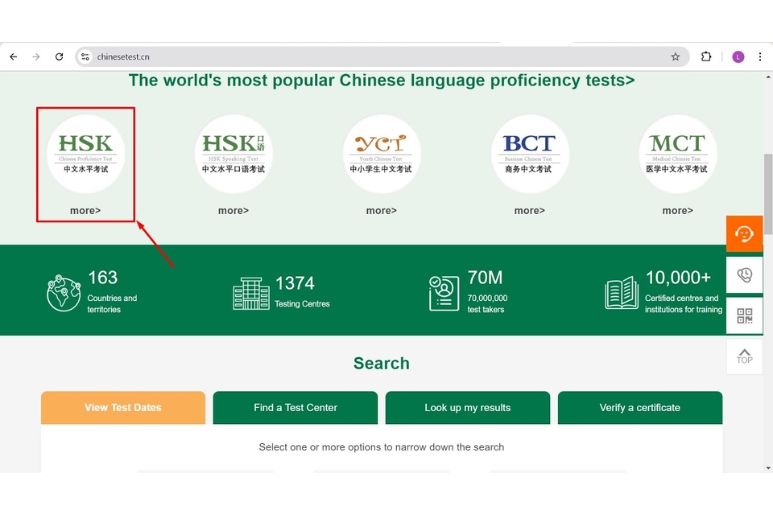The image size is (773, 515).
Task: Open more> under the HSK logo
Action: pos(85,210)
